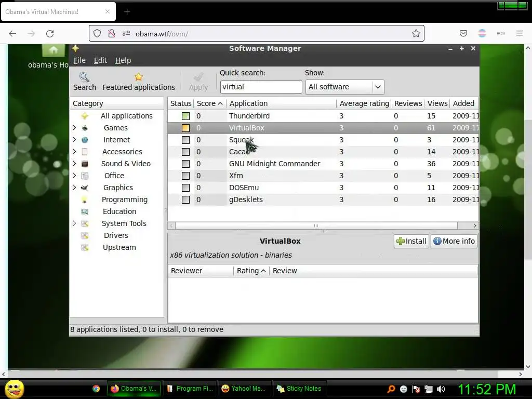Screen dimensions: 532x399
Task: Open Sticky Notes from the taskbar
Action: tap(299, 389)
